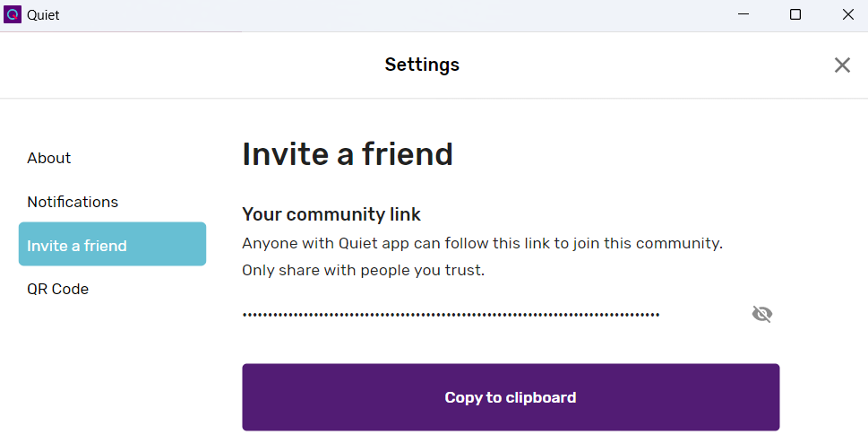Click the Settings title header
Screen dimensions: 868x443
click(x=422, y=65)
